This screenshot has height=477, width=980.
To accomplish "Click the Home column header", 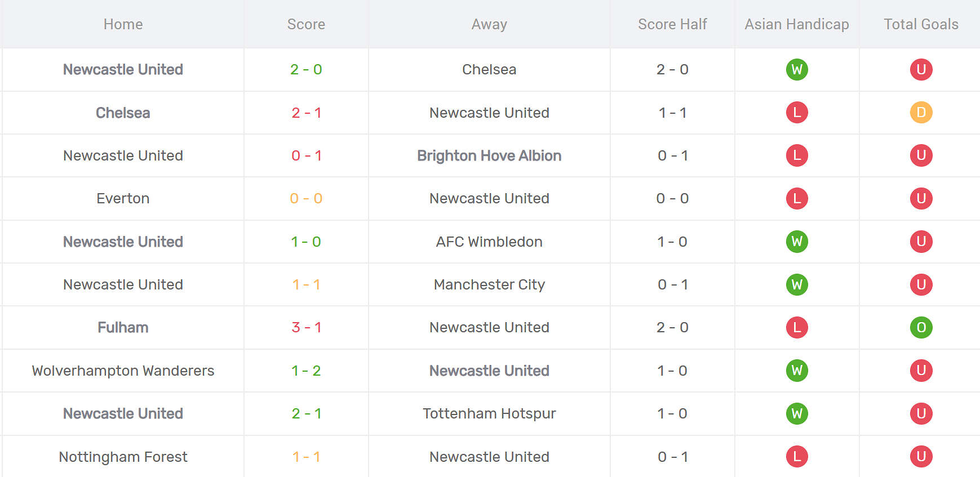I will [x=123, y=24].
